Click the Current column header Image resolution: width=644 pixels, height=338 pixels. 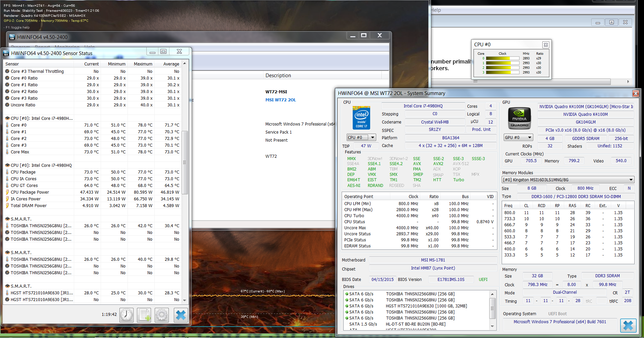pos(87,64)
